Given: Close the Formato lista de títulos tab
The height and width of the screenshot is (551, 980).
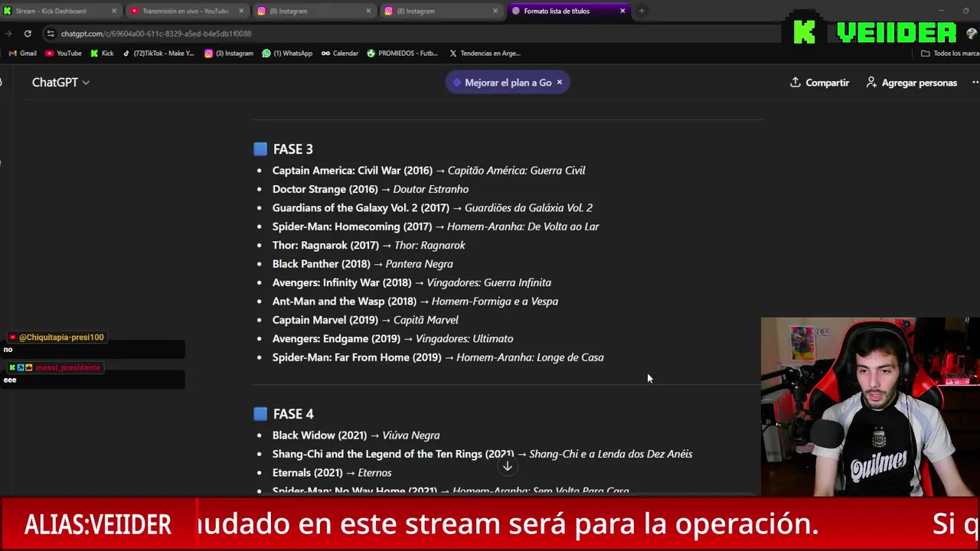Looking at the screenshot, I should pos(622,11).
